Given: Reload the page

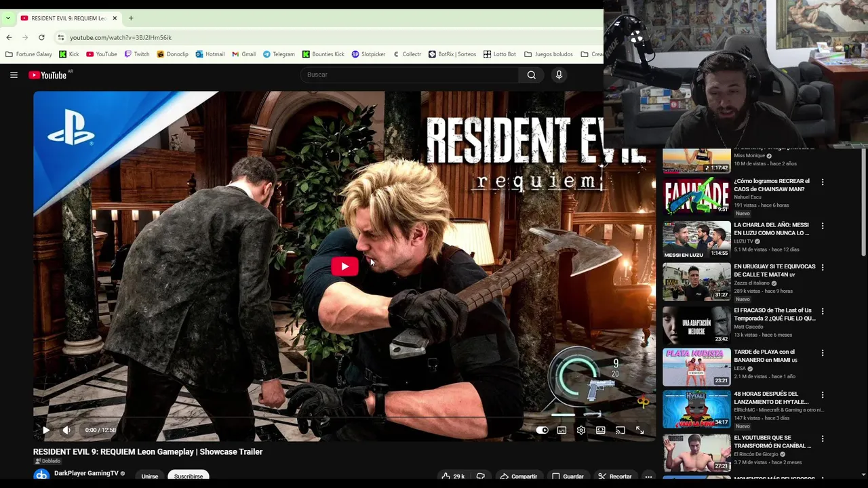Looking at the screenshot, I should click(x=41, y=37).
